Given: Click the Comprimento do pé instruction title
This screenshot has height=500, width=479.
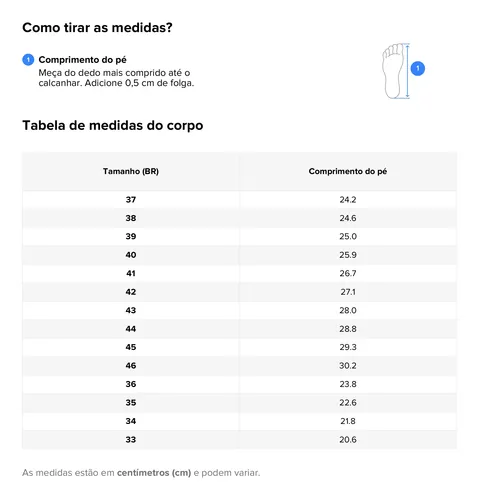Looking at the screenshot, I should coord(82,60).
